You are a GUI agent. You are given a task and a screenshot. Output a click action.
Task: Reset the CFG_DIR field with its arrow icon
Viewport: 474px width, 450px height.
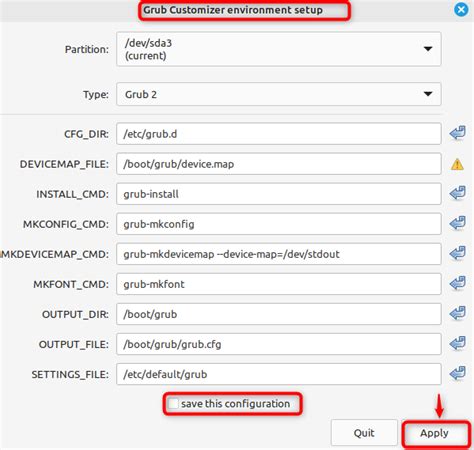click(x=457, y=134)
